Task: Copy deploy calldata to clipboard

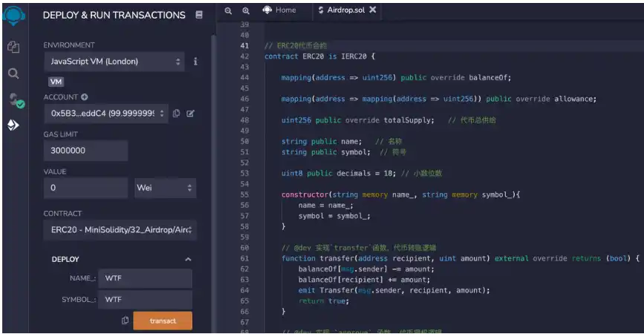Action: point(125,321)
